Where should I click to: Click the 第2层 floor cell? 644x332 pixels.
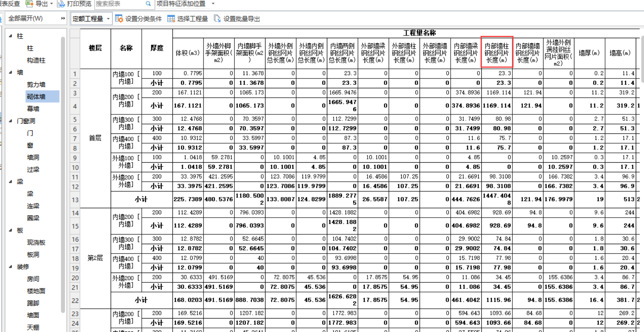pyautogui.click(x=95, y=258)
